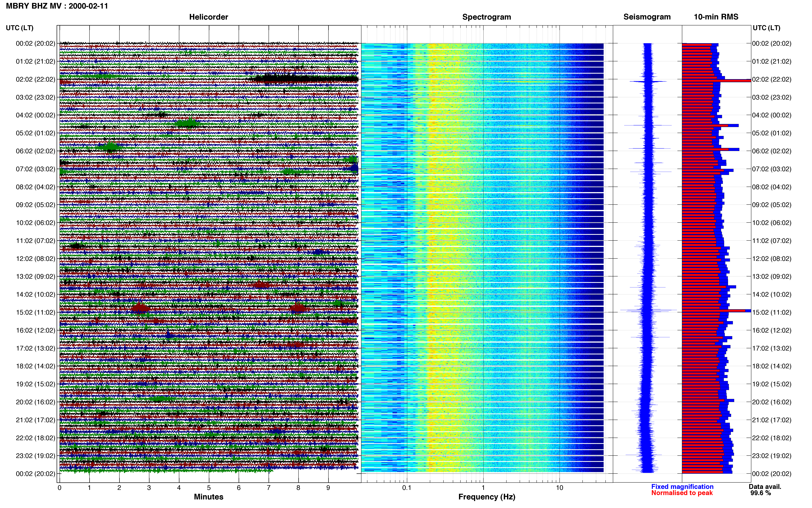Click the '0.1' frequency tick label
The image size is (812, 508).
(x=407, y=488)
